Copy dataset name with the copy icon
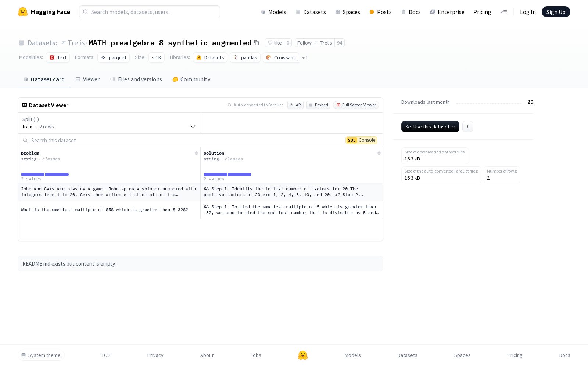Screen dimensions: 588x368 [257, 43]
